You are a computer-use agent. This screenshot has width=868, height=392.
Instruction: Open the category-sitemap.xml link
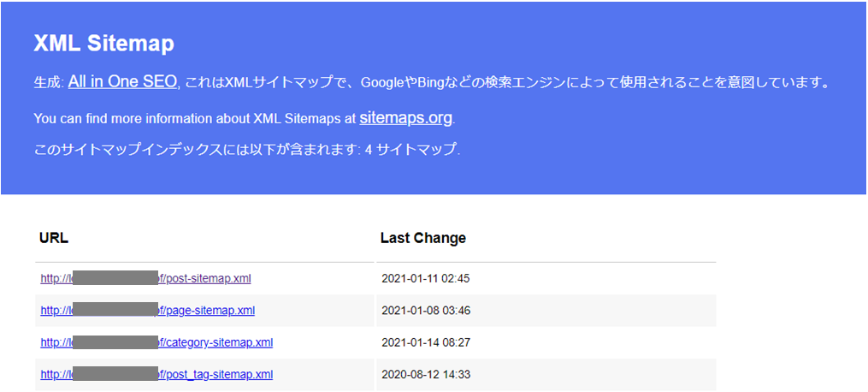pos(156,342)
